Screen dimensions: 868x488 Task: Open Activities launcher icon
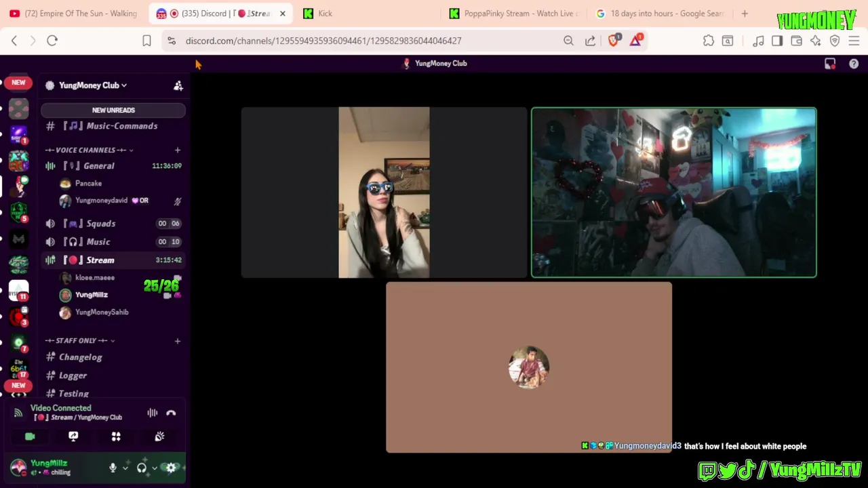click(x=116, y=436)
